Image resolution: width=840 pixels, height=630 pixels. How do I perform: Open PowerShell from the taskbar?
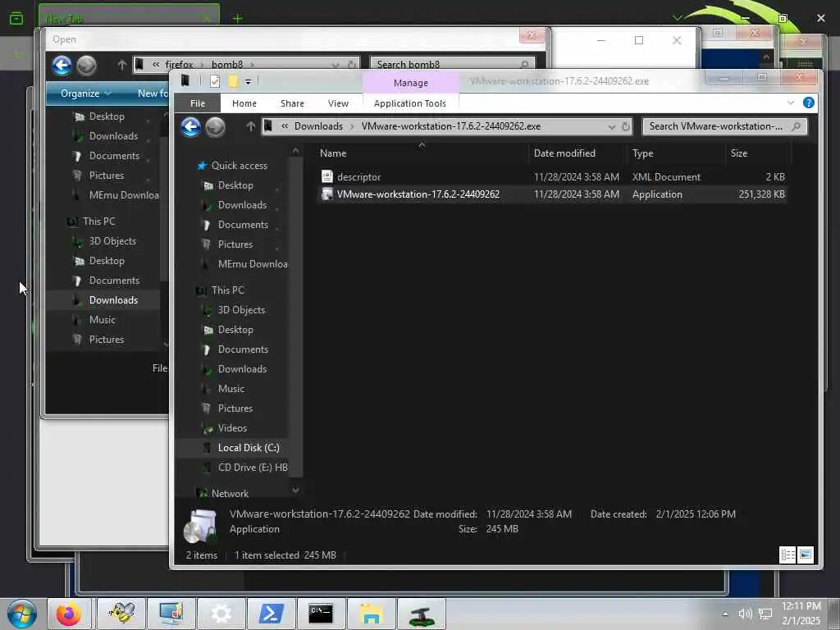(271, 614)
